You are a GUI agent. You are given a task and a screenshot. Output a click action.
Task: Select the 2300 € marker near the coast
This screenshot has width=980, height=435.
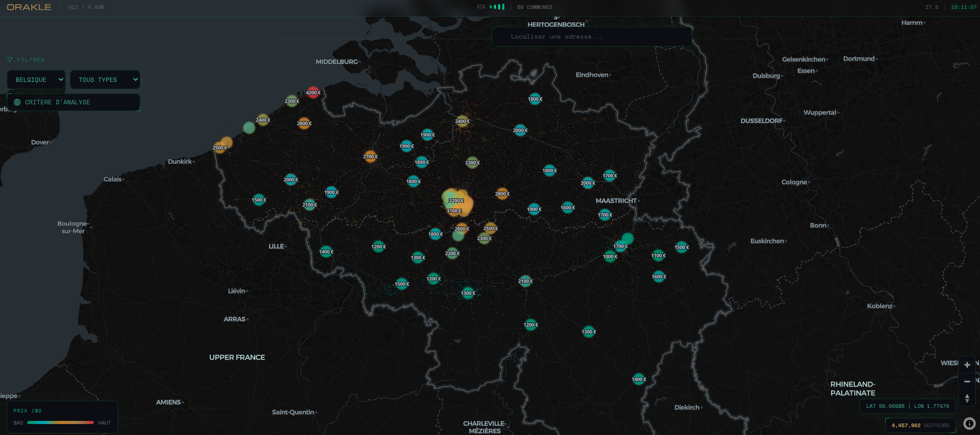tap(292, 101)
